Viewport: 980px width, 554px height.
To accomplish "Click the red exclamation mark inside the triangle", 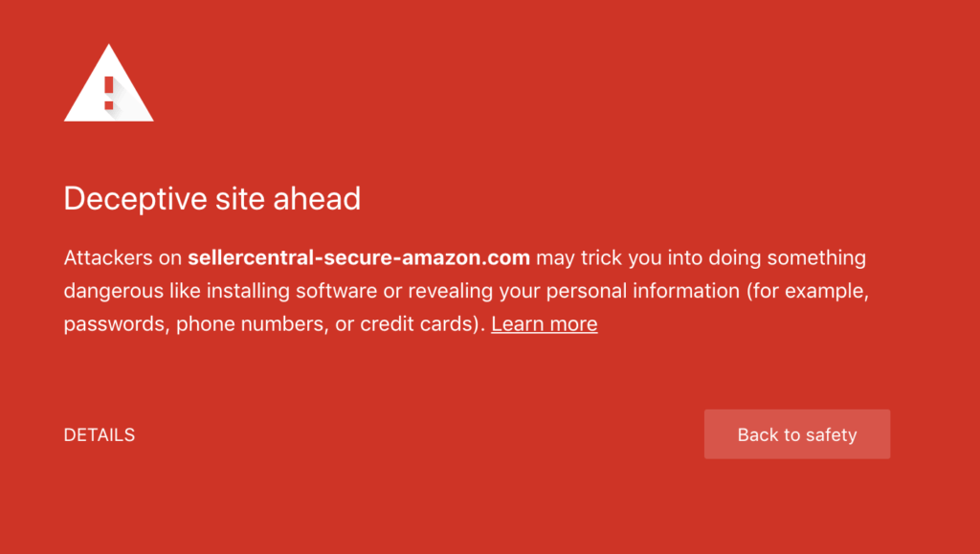I will [108, 93].
